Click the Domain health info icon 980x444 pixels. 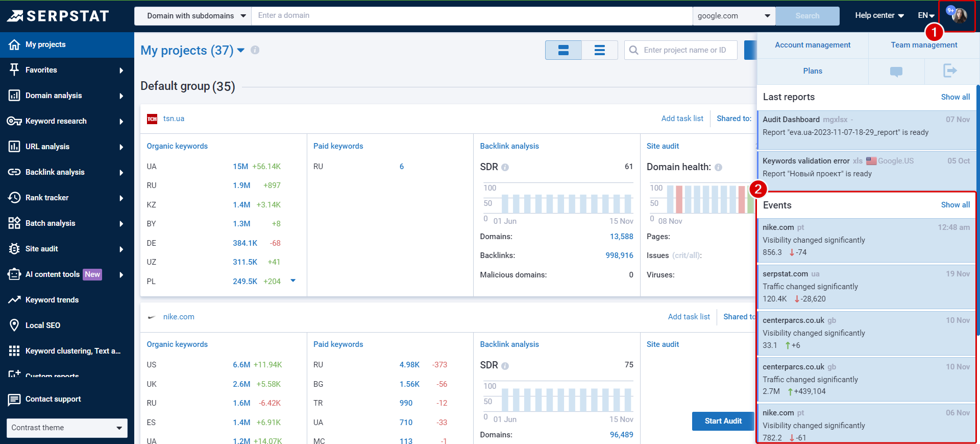718,168
